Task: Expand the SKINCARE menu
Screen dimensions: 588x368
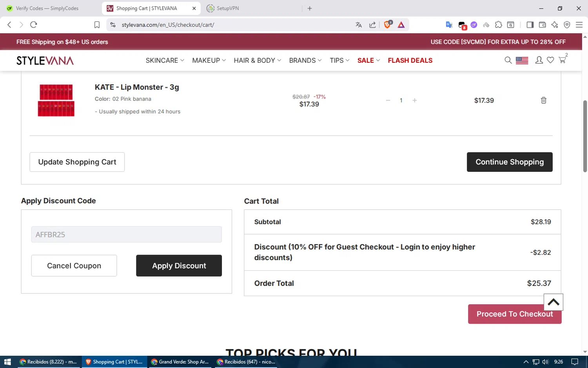Action: coord(165,60)
